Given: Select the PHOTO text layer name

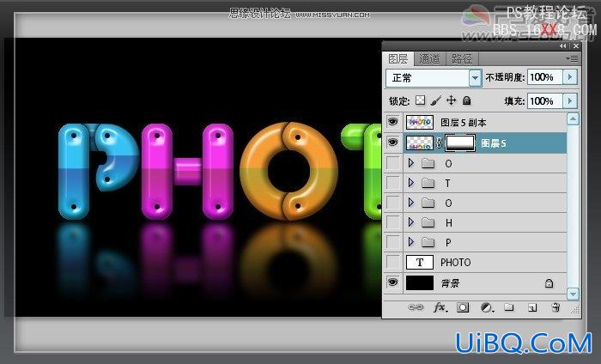Looking at the screenshot, I should 455,263.
